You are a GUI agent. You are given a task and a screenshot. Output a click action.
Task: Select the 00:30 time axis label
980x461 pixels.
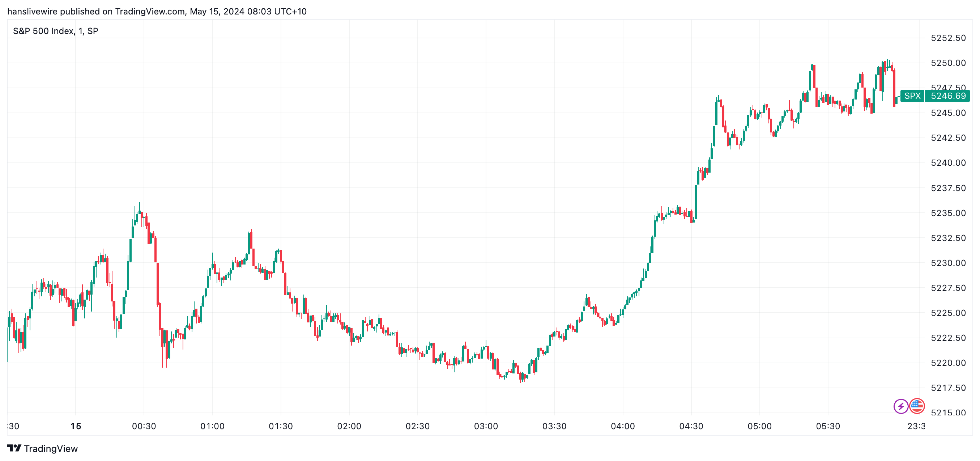coord(144,426)
